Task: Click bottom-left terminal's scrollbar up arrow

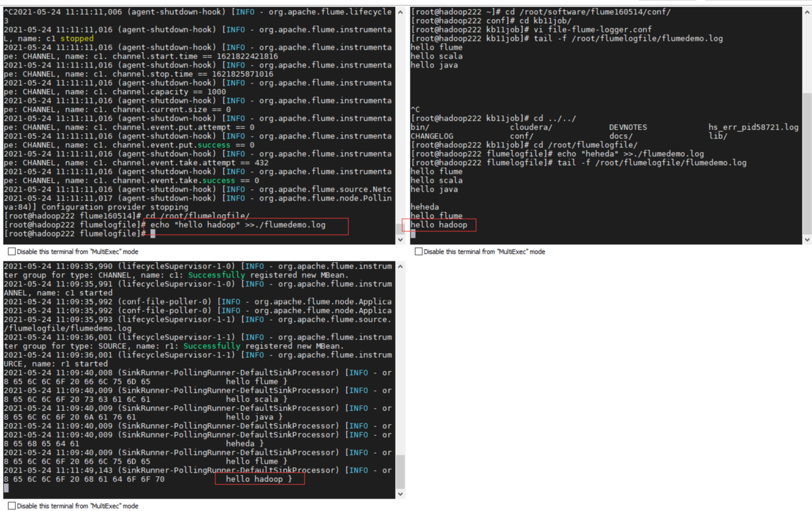Action: pyautogui.click(x=400, y=267)
